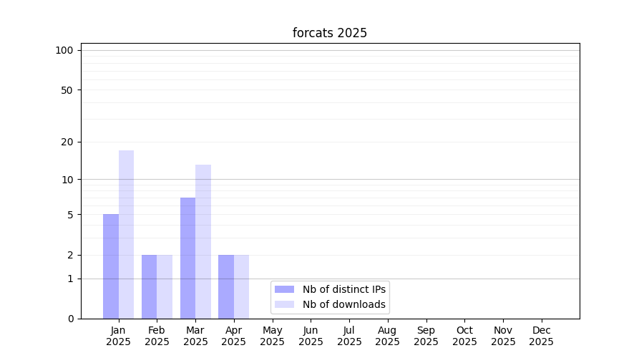The width and height of the screenshot is (644, 358).
Task: Click the dark blue distinct IPs legend swatch
Action: 284,289
